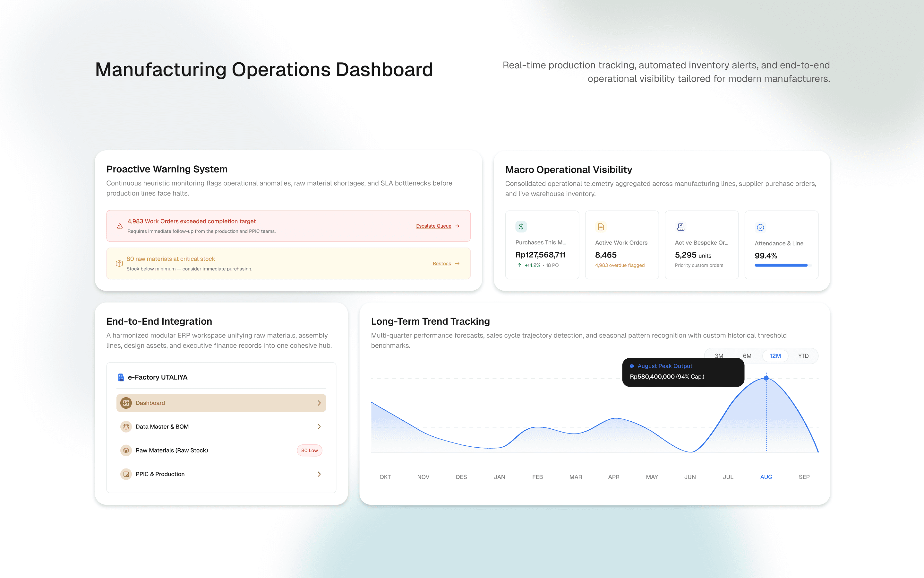Click the arrow next to Escalate Queue
Screen dimensions: 924x578
(457, 226)
